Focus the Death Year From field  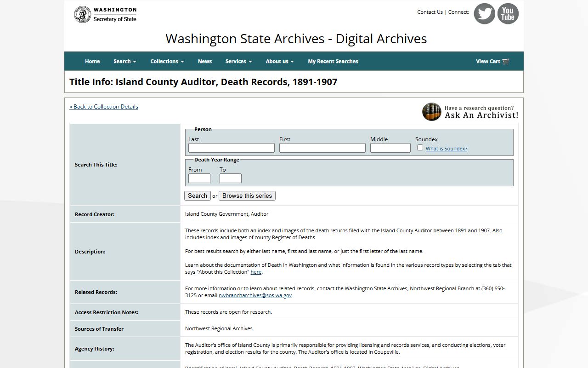[x=199, y=178]
